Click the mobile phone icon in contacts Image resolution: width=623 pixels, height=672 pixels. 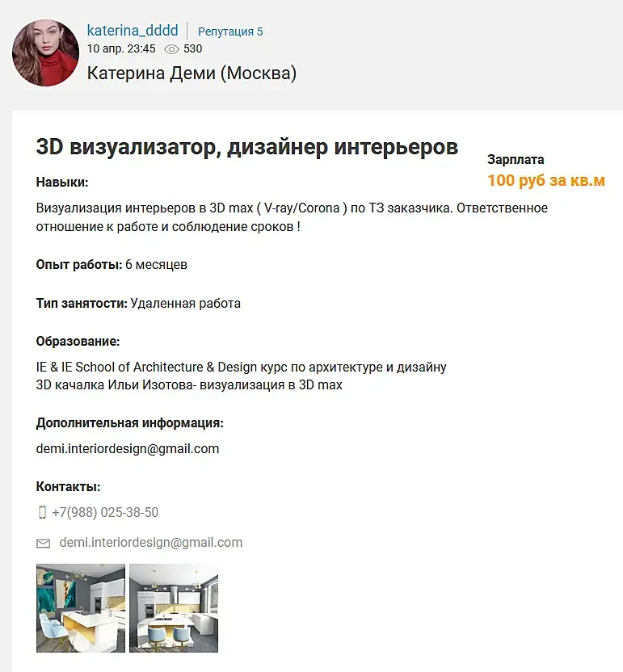click(x=42, y=512)
